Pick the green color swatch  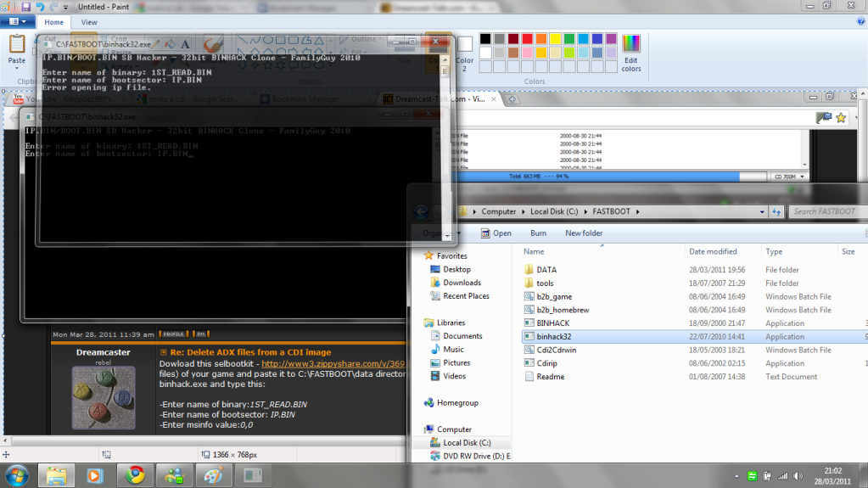pos(569,39)
